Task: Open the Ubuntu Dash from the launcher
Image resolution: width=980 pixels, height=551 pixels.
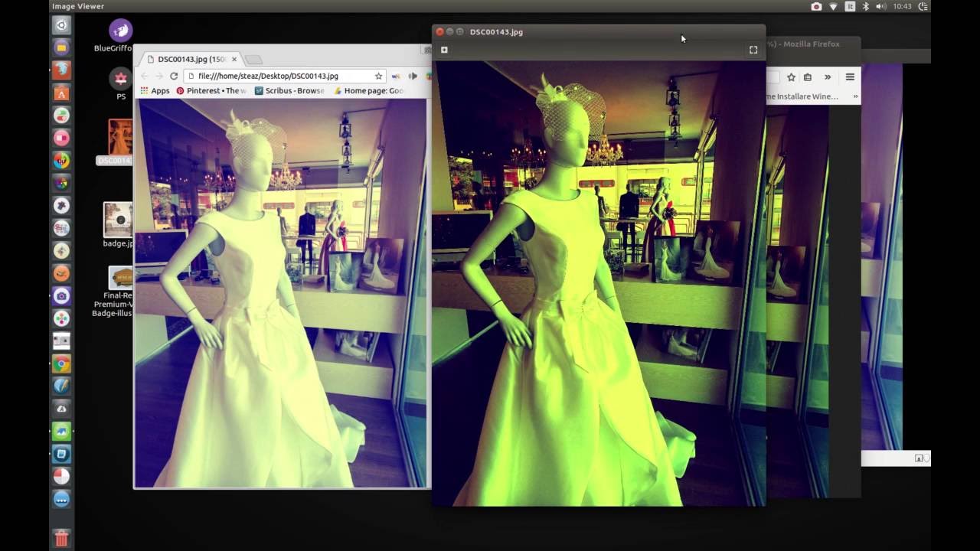Action: pos(62,25)
